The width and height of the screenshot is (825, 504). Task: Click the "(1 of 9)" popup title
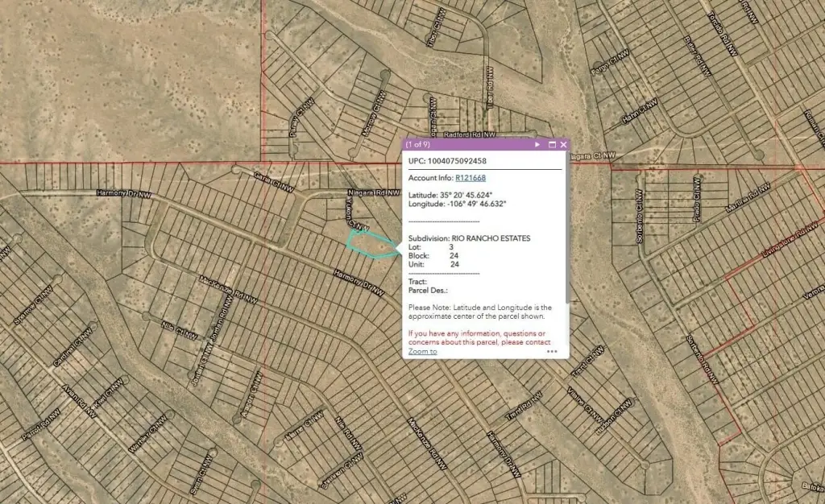pos(418,145)
